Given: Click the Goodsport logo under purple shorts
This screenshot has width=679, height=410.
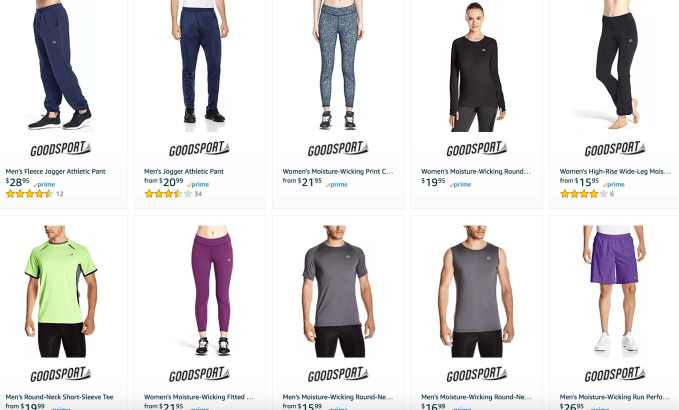Looking at the screenshot, I should 615,374.
